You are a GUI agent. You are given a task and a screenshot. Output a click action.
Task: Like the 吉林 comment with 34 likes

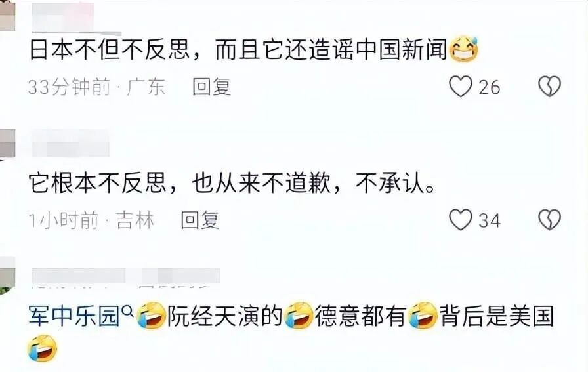tap(461, 220)
